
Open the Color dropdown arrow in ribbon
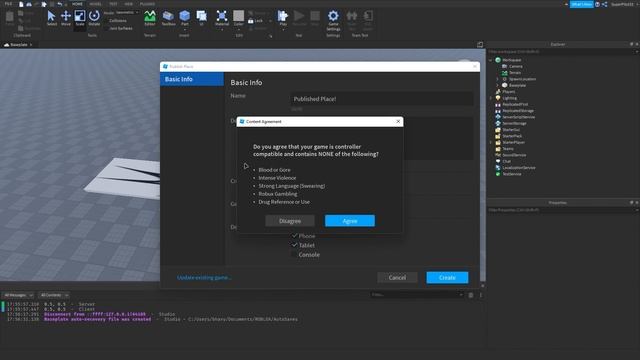[239, 29]
